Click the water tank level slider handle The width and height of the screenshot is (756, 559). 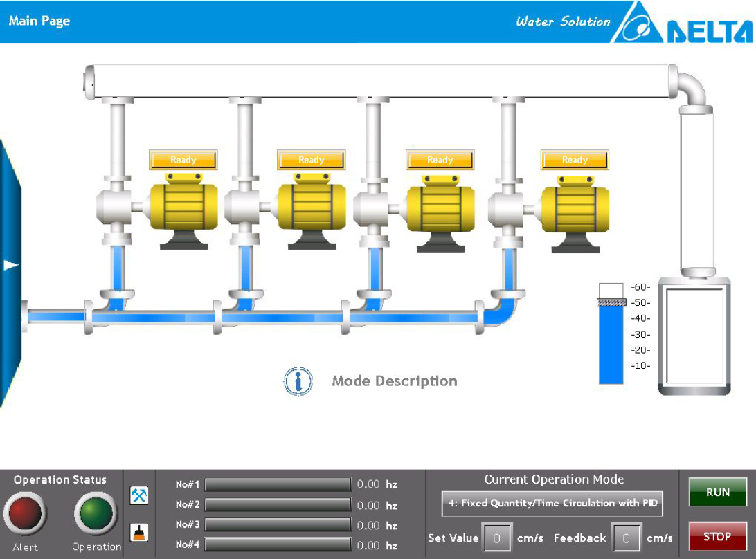pyautogui.click(x=611, y=302)
